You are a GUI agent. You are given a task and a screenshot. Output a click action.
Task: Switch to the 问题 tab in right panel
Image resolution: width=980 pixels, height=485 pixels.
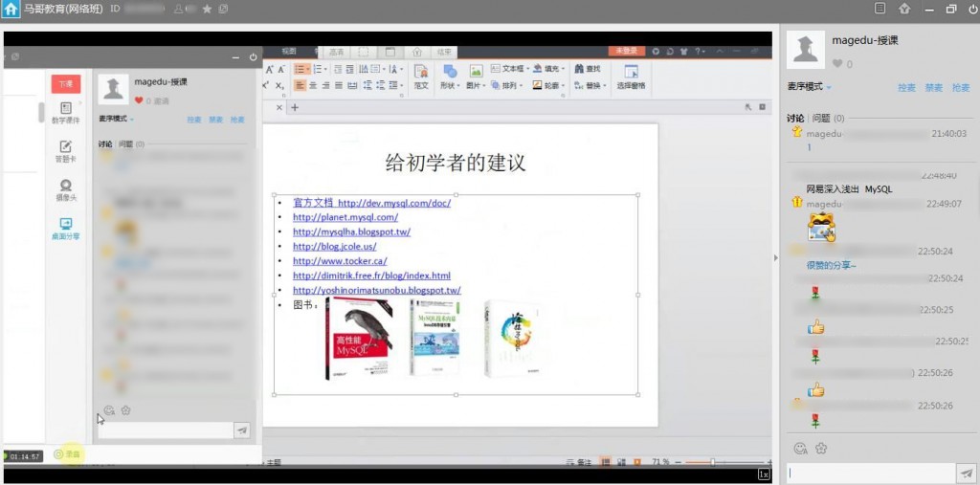[823, 119]
